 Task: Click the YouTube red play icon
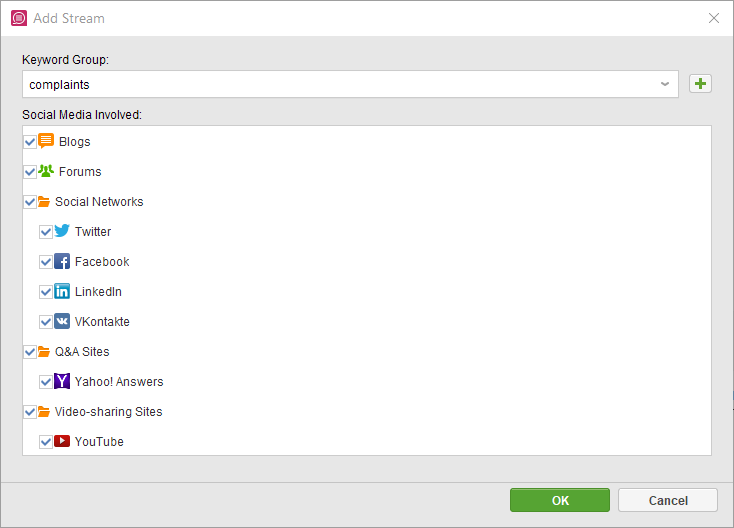point(62,441)
